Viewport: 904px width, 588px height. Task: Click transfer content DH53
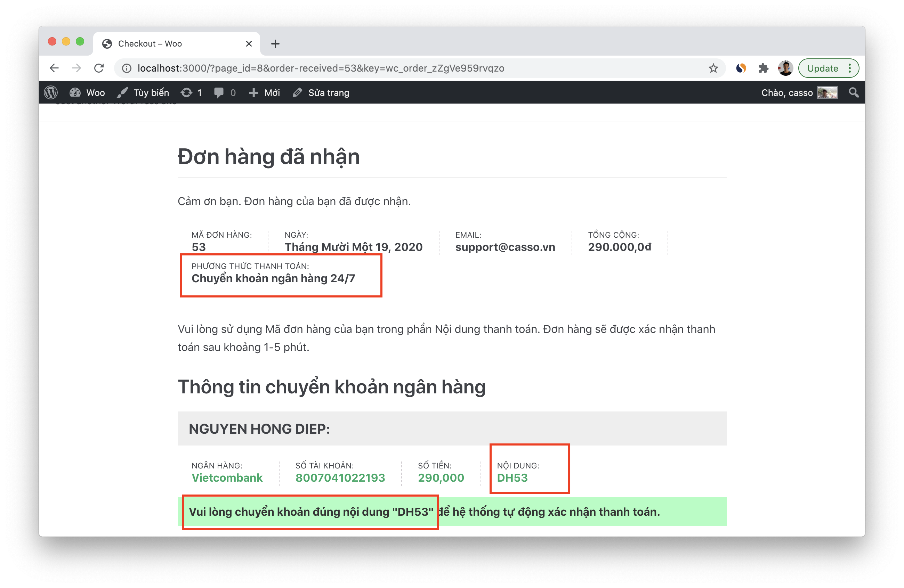(x=512, y=478)
